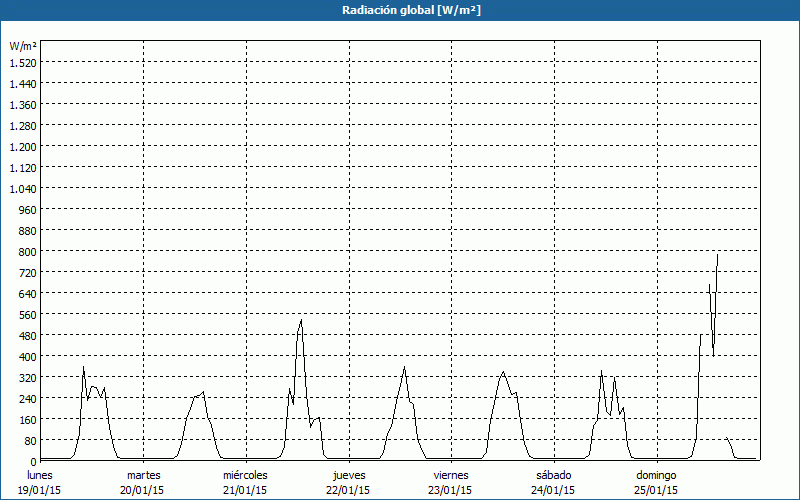Click the 'domingo' day label
Screen dimensions: 800x500
[x=656, y=475]
